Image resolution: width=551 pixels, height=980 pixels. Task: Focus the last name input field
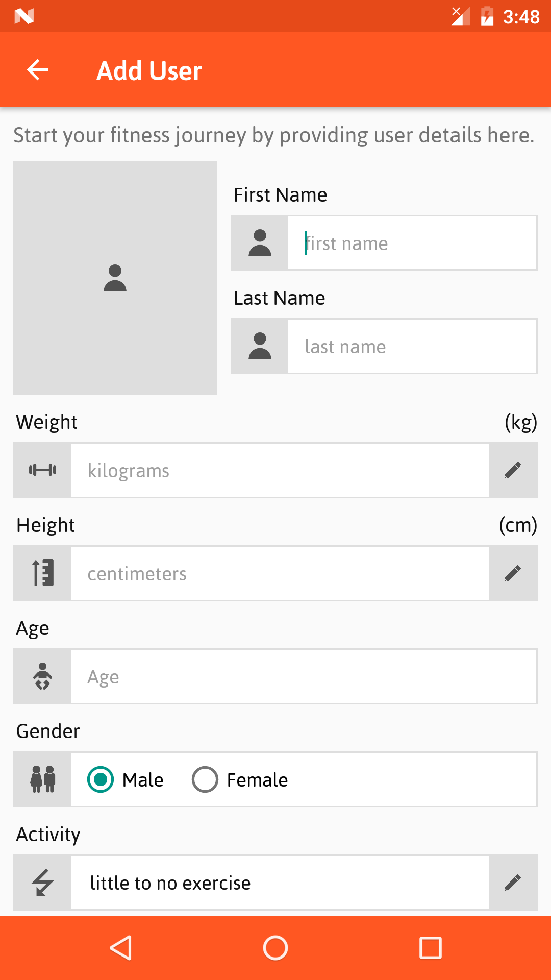[x=412, y=346]
